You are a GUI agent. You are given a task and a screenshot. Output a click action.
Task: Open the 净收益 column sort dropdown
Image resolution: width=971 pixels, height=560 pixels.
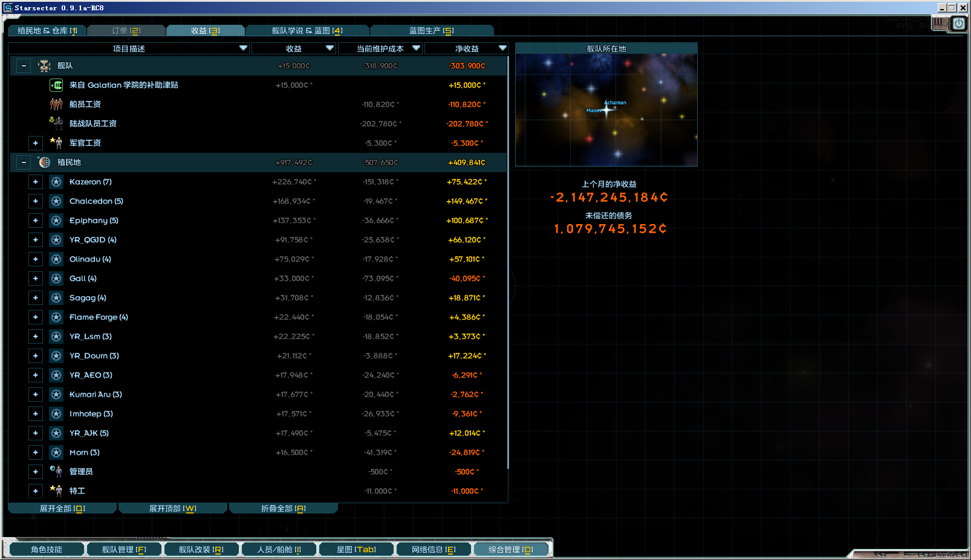502,48
